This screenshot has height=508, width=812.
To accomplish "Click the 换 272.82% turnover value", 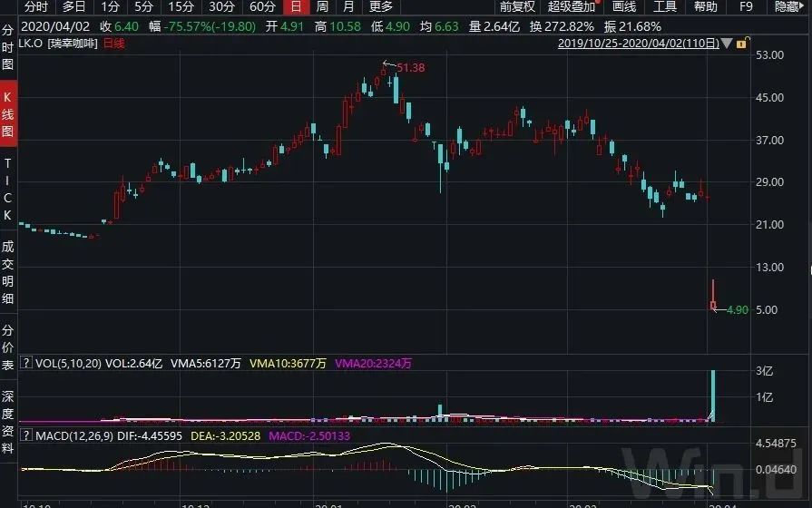I will pyautogui.click(x=562, y=26).
